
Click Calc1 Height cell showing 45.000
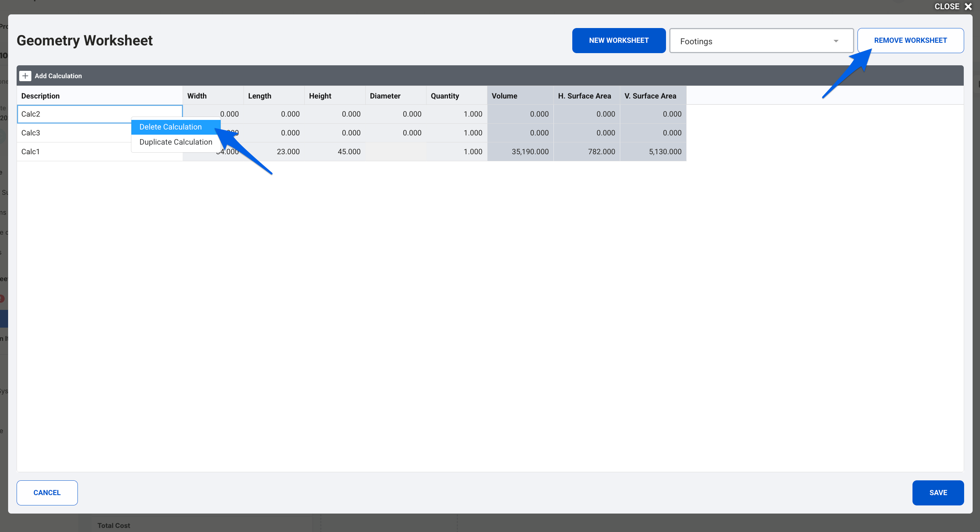335,152
